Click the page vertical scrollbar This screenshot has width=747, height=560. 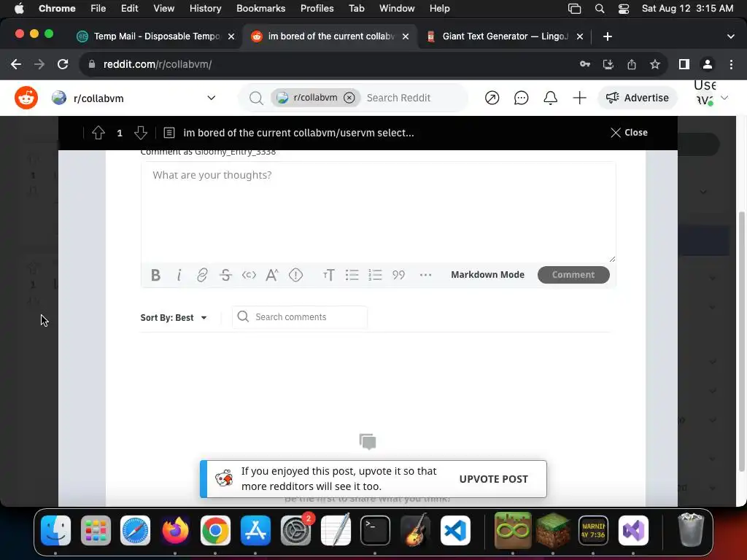[741, 341]
